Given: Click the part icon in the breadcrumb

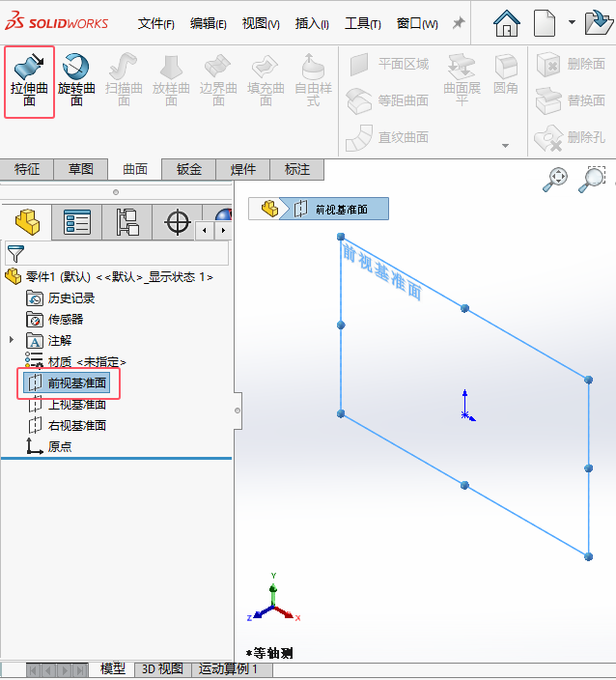Looking at the screenshot, I should (269, 209).
